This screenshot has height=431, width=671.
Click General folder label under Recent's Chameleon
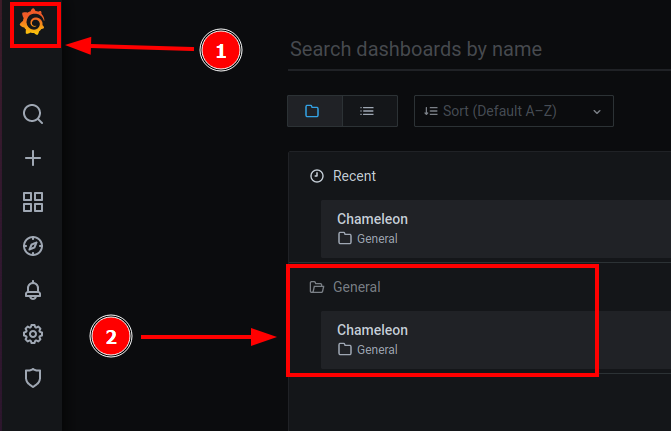(x=376, y=239)
